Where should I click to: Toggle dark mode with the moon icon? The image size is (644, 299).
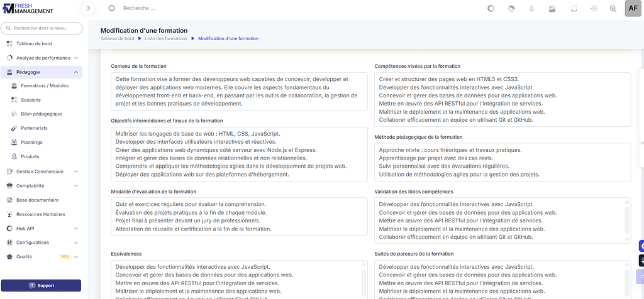pos(491,9)
